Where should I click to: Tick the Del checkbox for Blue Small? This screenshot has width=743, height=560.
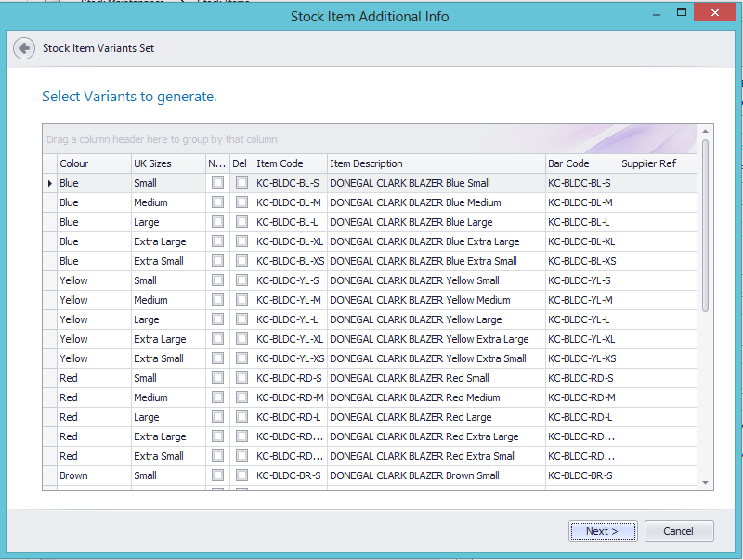coord(241,183)
